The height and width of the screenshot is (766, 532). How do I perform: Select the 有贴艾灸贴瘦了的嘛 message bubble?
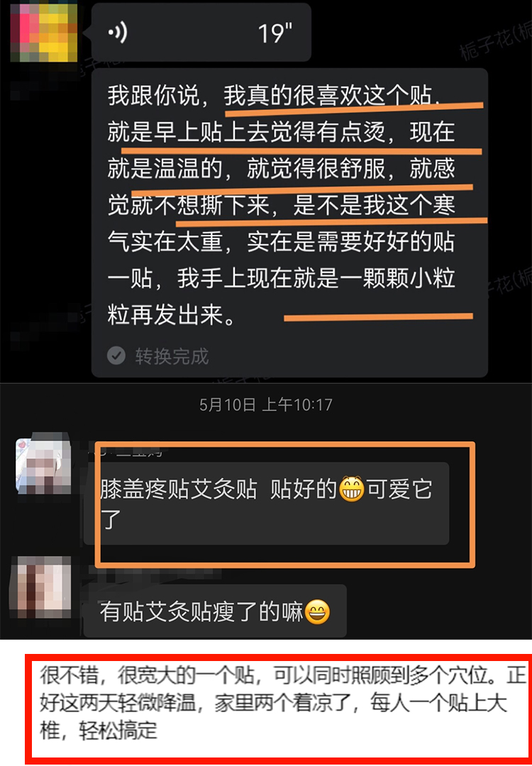coord(215,611)
